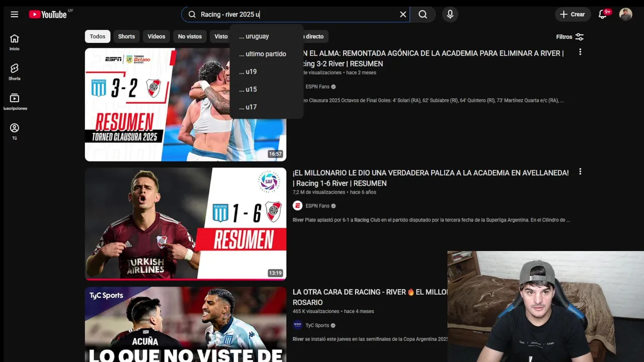This screenshot has height=362, width=644.
Task: Open ESPN Fans channel on first result
Action: coord(317,86)
